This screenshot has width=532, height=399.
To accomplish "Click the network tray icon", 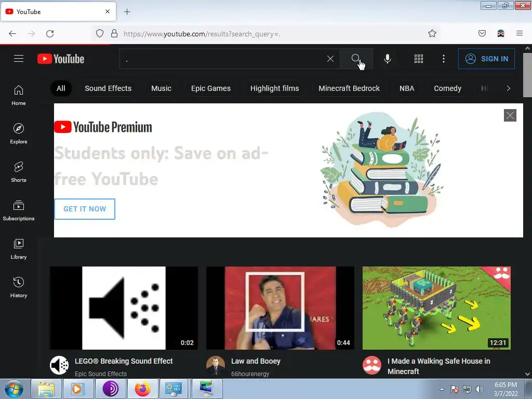I will (467, 389).
